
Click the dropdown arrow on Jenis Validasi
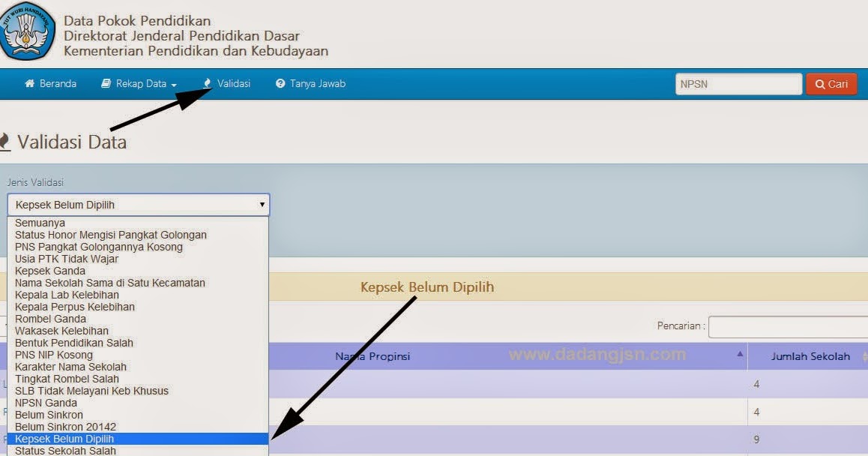[262, 204]
